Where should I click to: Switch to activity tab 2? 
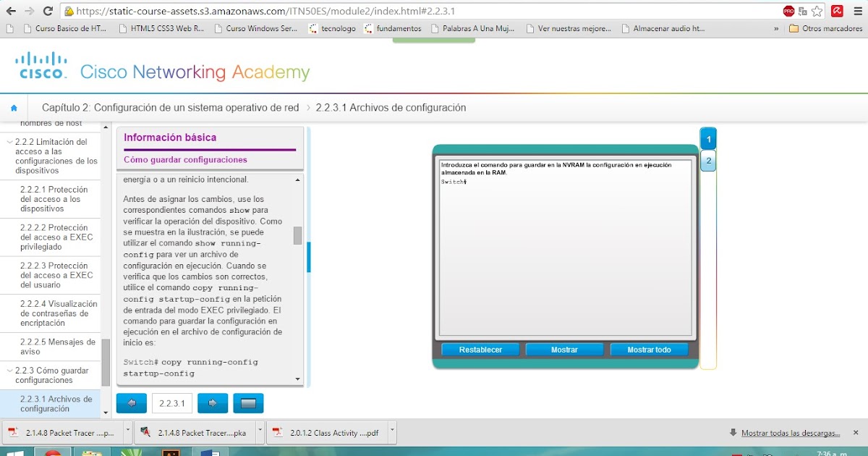coord(707,161)
